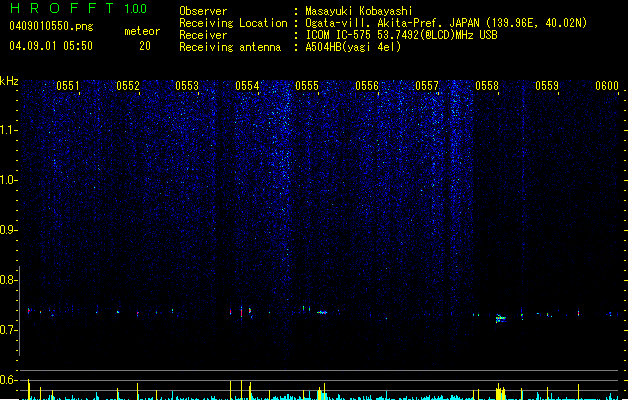Screen dimensions: 629x400
Task: Click the 0556 time marker
Action: 367,86
